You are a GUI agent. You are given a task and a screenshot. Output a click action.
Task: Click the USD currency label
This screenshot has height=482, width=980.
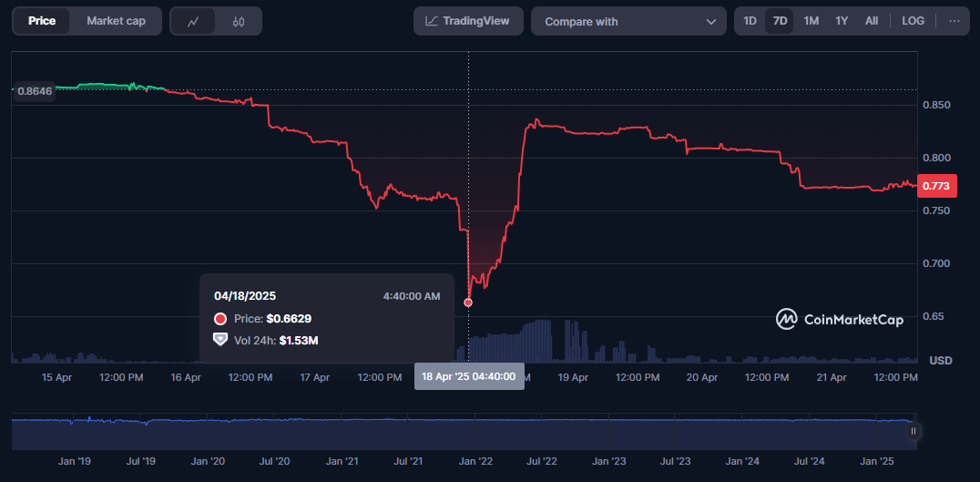940,361
